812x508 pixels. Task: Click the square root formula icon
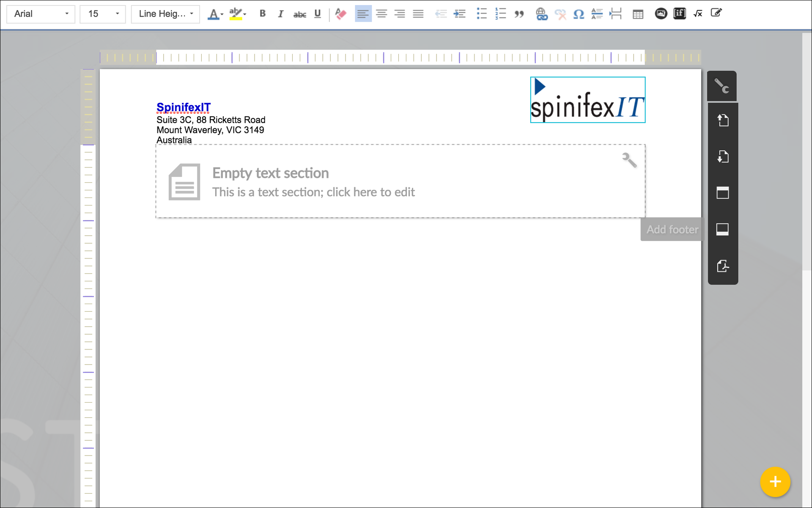tap(698, 14)
